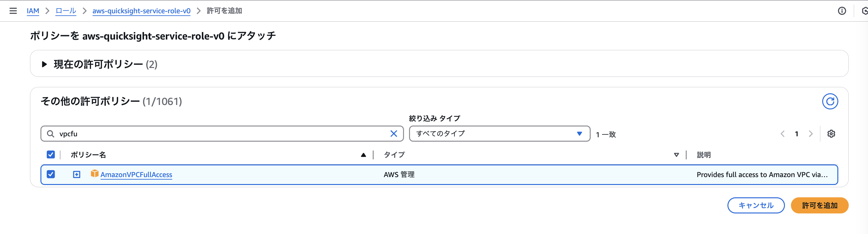Sort by ポリシー名 column
This screenshot has width=868, height=234.
click(x=88, y=155)
